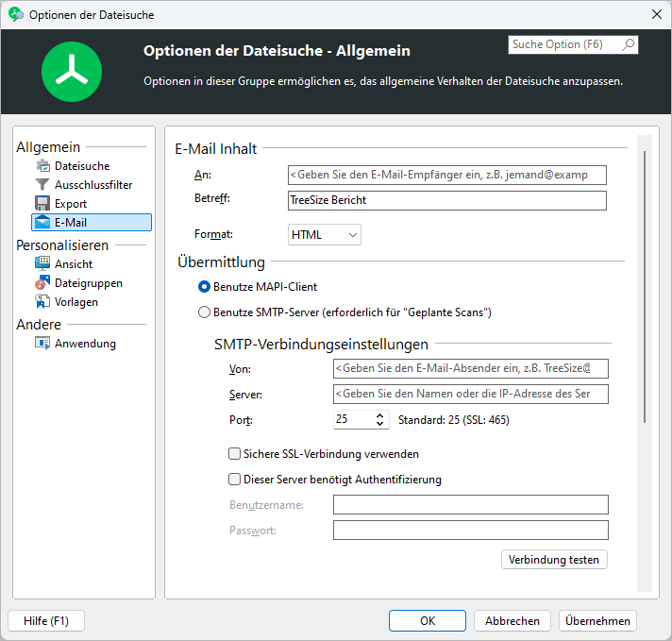Click the green TreeSize logo
The image size is (672, 641).
pos(72,72)
